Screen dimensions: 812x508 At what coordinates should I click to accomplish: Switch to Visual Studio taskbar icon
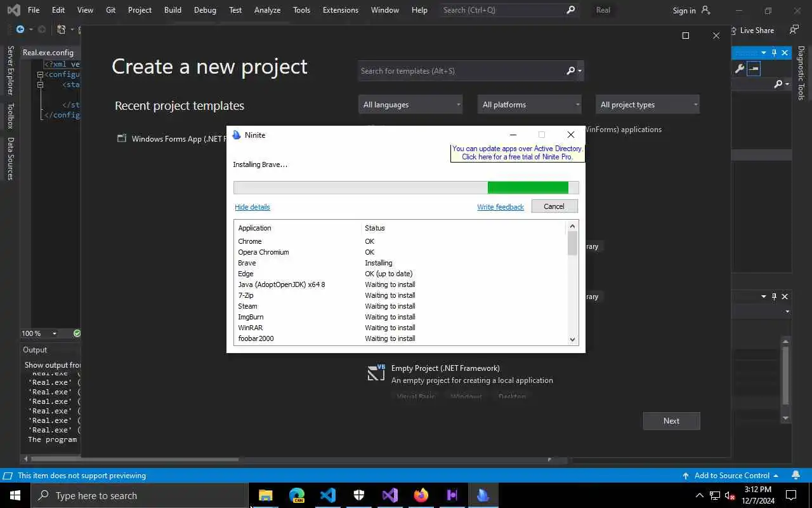[390, 495]
